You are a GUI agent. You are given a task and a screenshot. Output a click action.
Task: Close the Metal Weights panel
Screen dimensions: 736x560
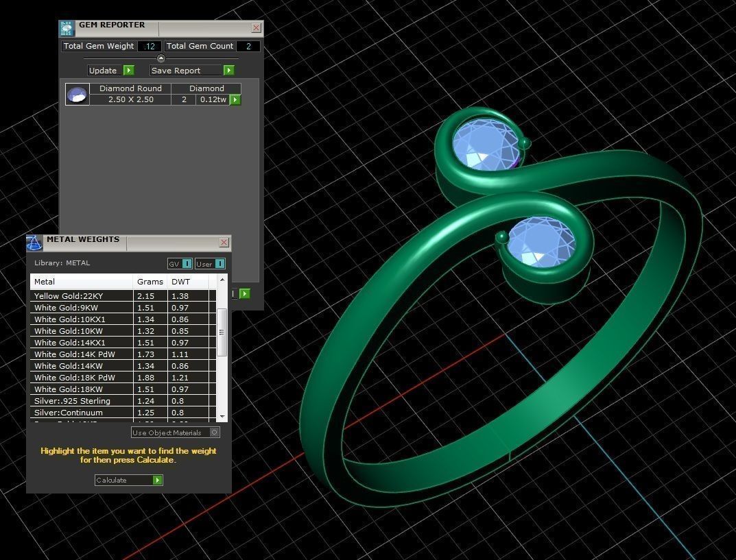tap(224, 242)
